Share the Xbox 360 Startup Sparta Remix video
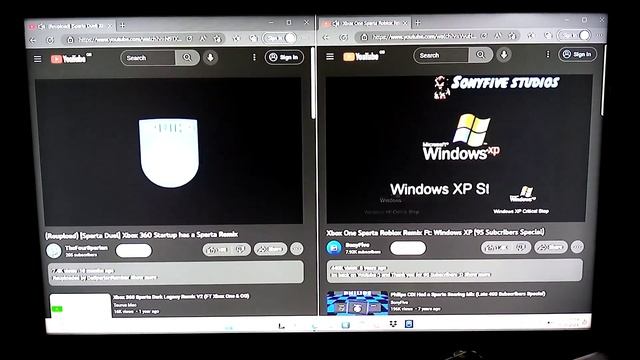The width and height of the screenshot is (640, 360). pyautogui.click(x=270, y=249)
